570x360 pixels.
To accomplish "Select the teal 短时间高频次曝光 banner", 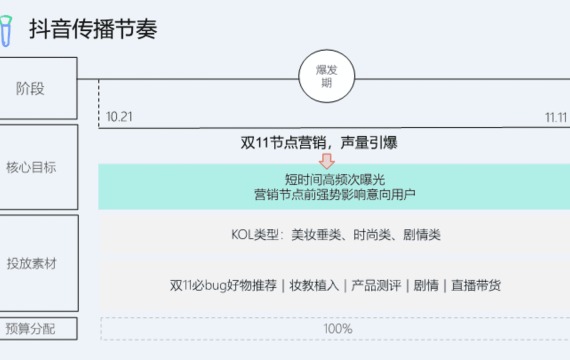I will click(334, 187).
